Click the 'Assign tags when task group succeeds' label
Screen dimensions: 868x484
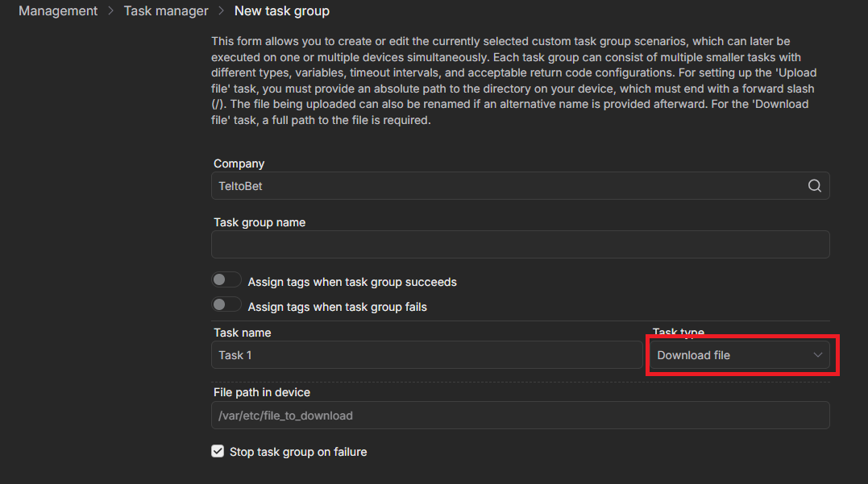(x=352, y=282)
